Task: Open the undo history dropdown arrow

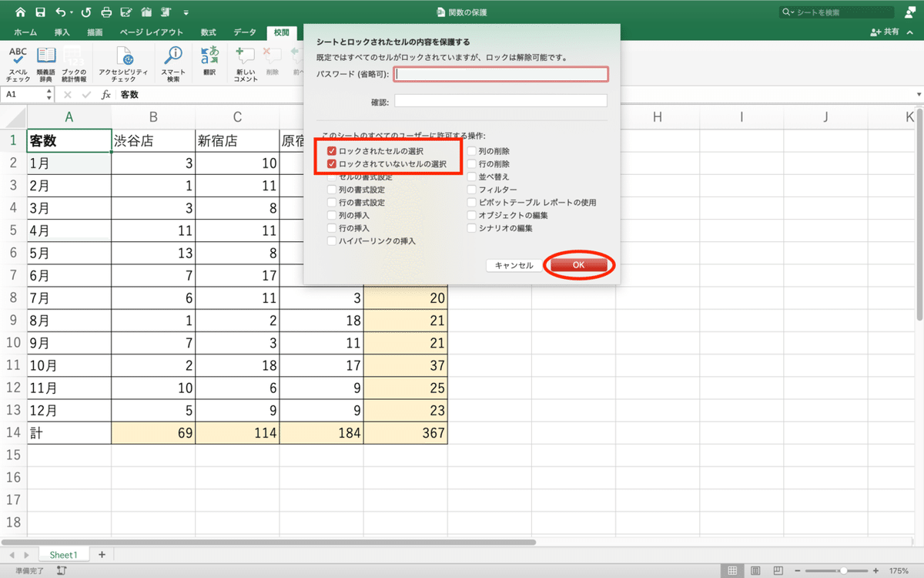Action: (x=71, y=13)
